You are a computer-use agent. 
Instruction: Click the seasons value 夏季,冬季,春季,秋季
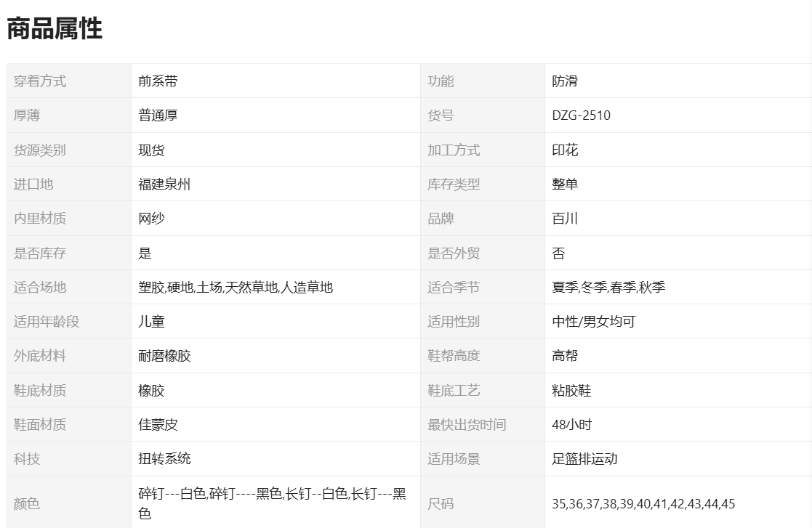[608, 288]
